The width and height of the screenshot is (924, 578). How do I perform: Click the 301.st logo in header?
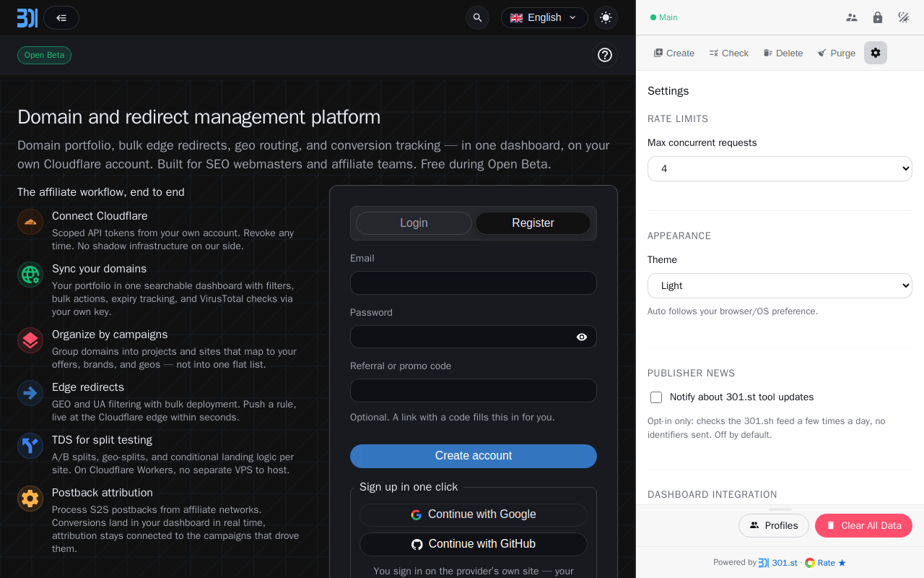[x=27, y=17]
